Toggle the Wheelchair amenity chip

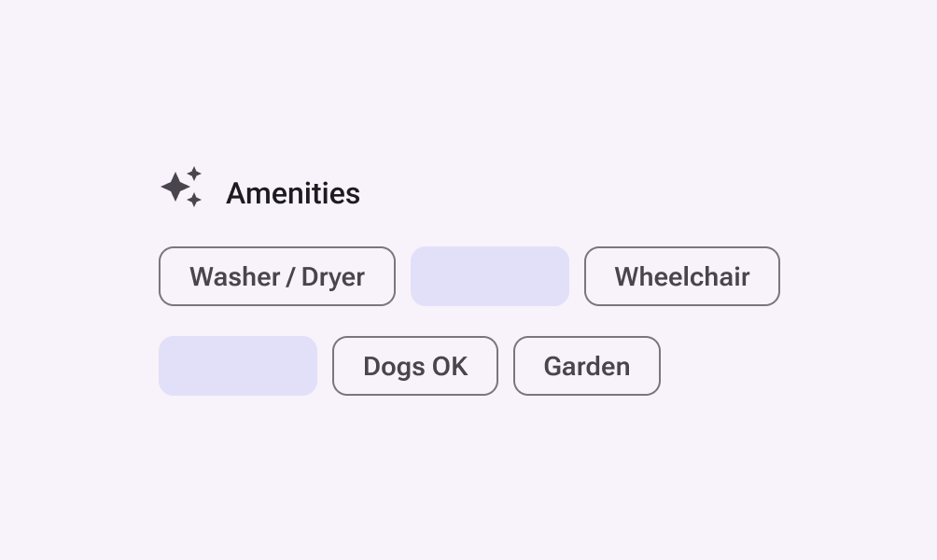click(x=682, y=276)
